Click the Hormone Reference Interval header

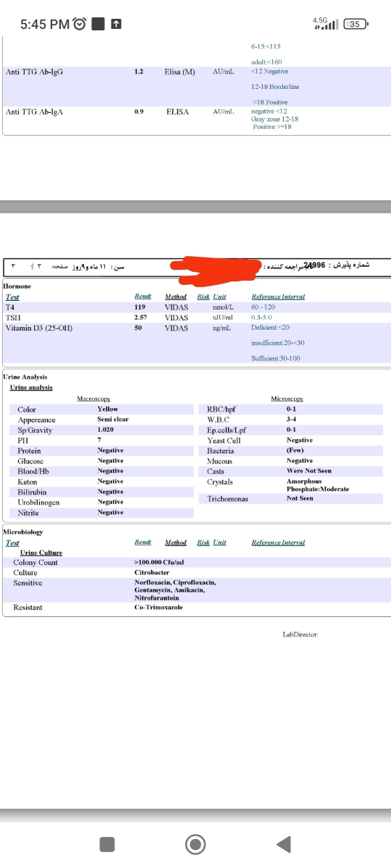tap(278, 297)
